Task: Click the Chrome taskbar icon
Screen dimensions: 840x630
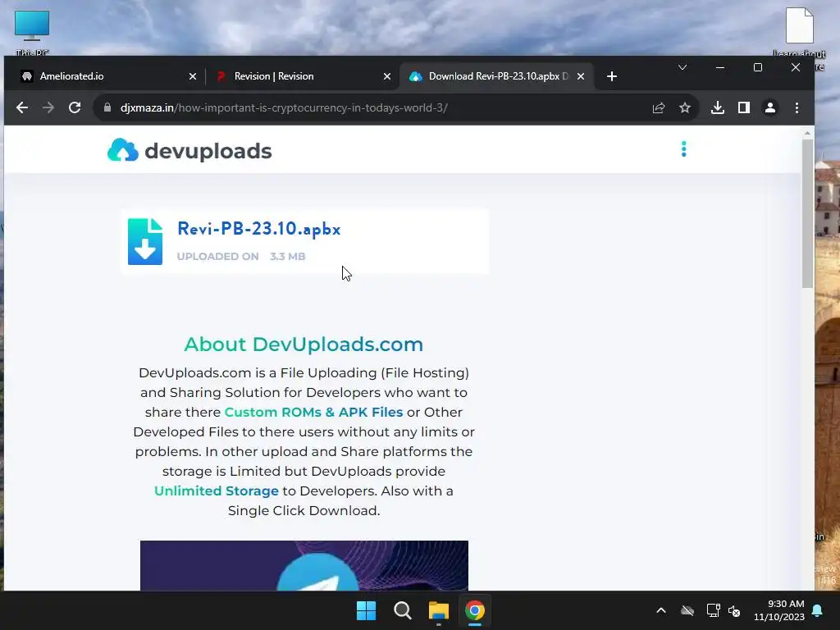Action: pos(475,610)
